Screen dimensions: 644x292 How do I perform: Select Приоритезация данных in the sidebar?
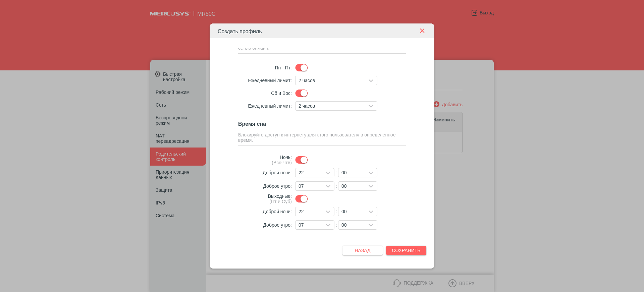(172, 175)
